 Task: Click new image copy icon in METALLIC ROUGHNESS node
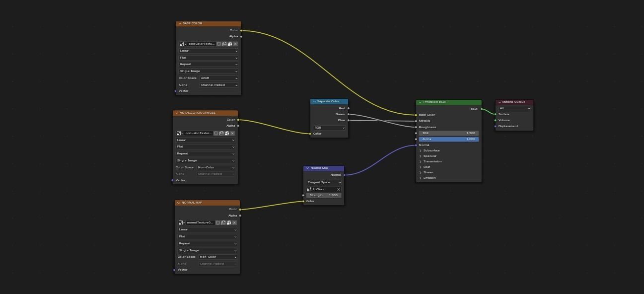(x=221, y=133)
